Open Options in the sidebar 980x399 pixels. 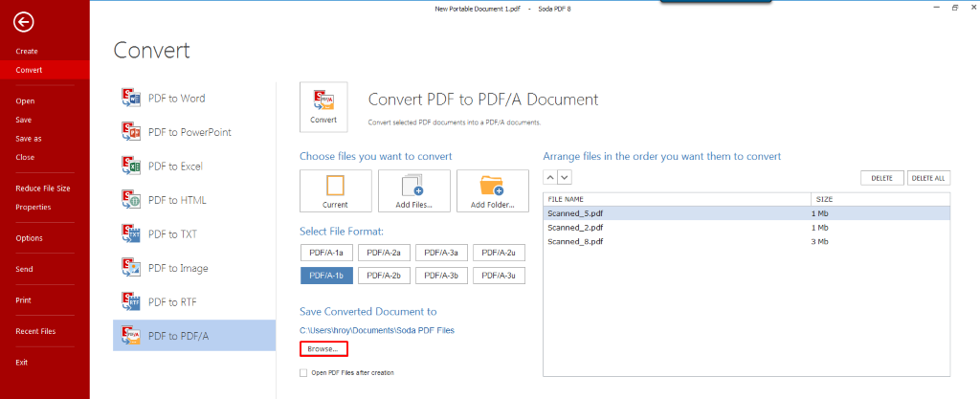[x=30, y=238]
